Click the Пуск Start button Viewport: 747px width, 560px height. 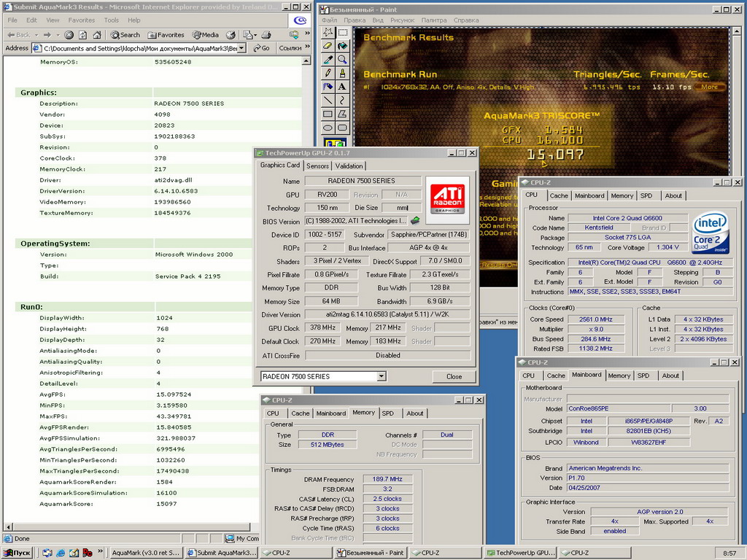18,553
